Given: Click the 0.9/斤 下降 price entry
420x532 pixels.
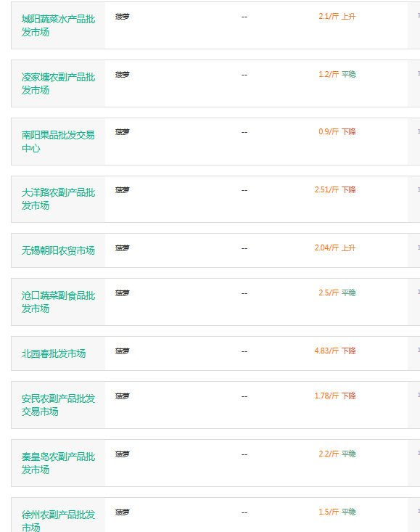Looking at the screenshot, I should tap(337, 131).
